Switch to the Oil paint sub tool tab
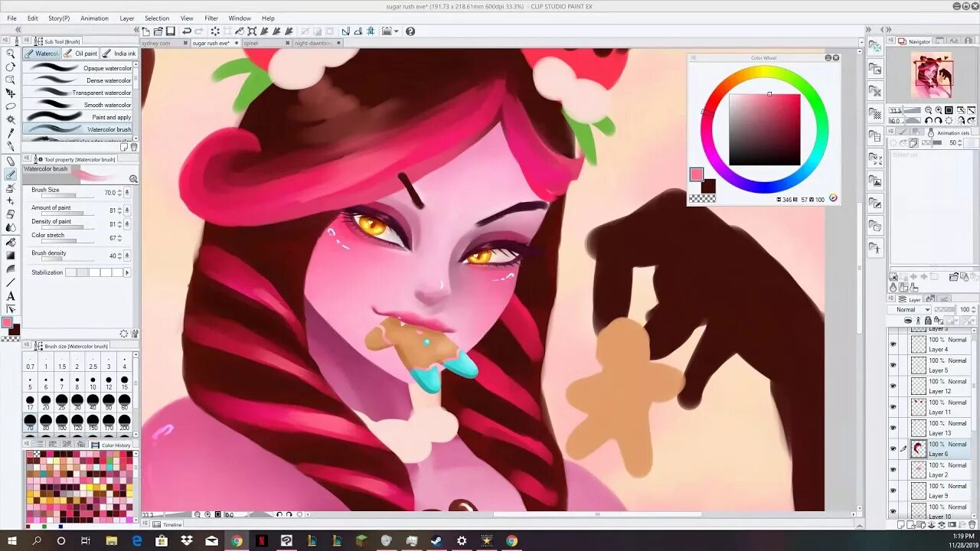The height and width of the screenshot is (551, 980). [80, 54]
